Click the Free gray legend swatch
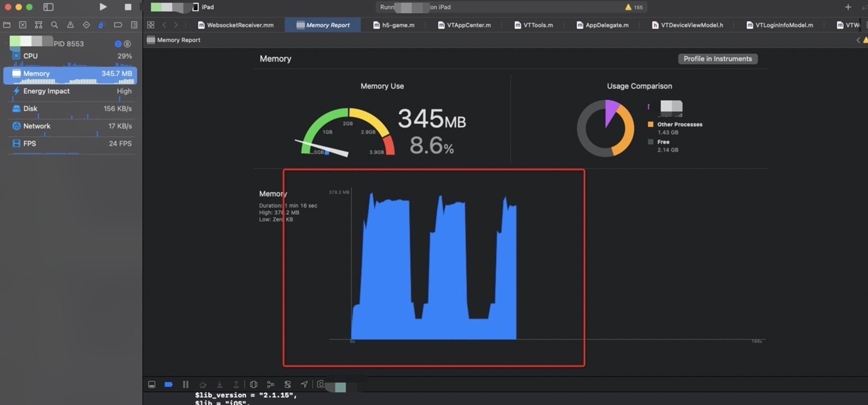 (651, 142)
